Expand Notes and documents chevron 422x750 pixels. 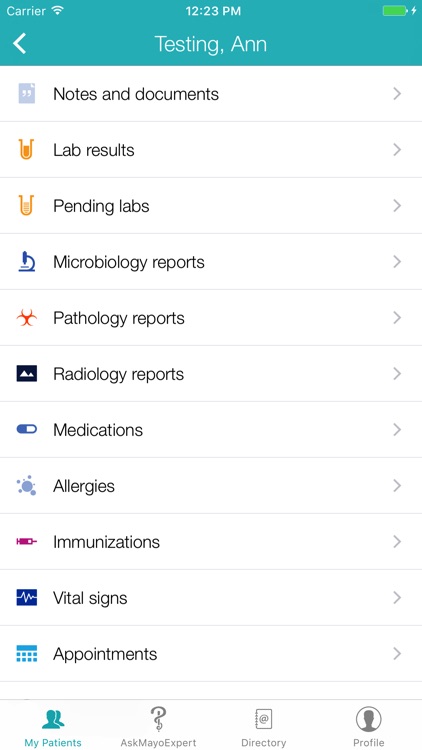397,94
